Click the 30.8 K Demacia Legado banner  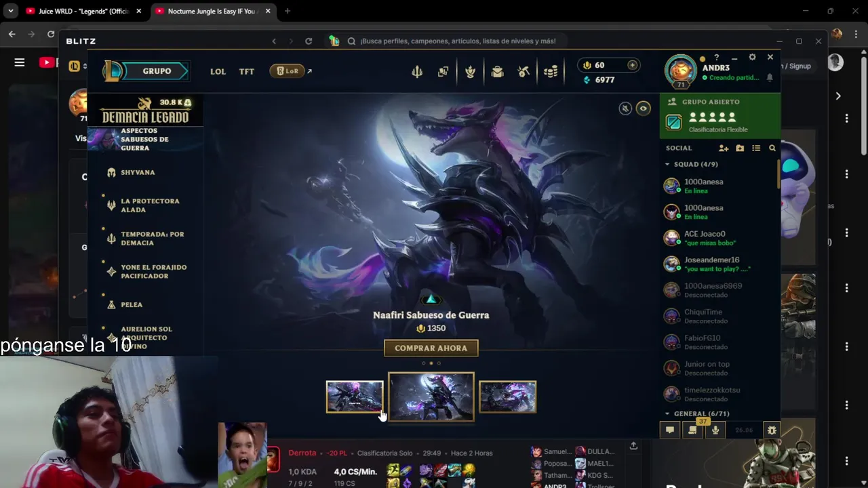tap(145, 111)
